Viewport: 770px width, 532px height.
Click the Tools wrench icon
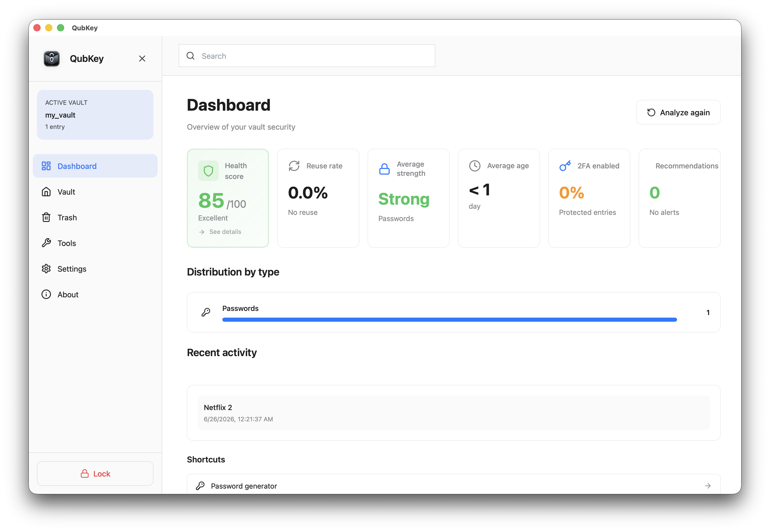pos(46,243)
